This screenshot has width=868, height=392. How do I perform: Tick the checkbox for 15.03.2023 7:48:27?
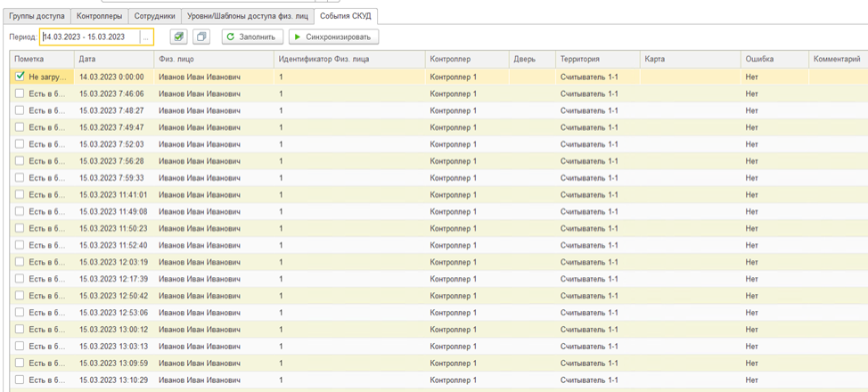(20, 110)
